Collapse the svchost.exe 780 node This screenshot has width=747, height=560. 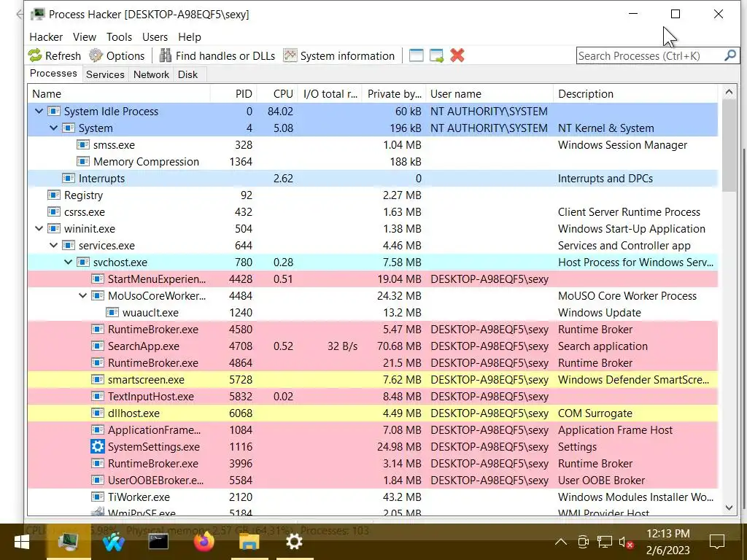pos(68,262)
